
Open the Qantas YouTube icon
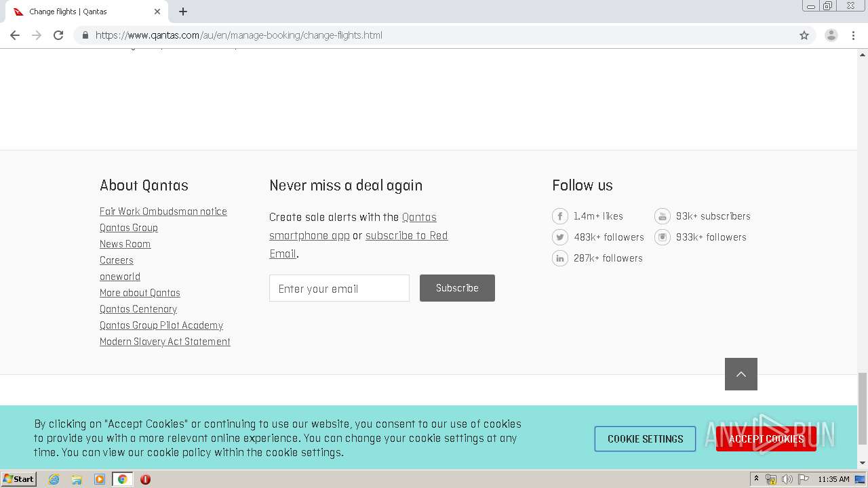pyautogui.click(x=662, y=216)
